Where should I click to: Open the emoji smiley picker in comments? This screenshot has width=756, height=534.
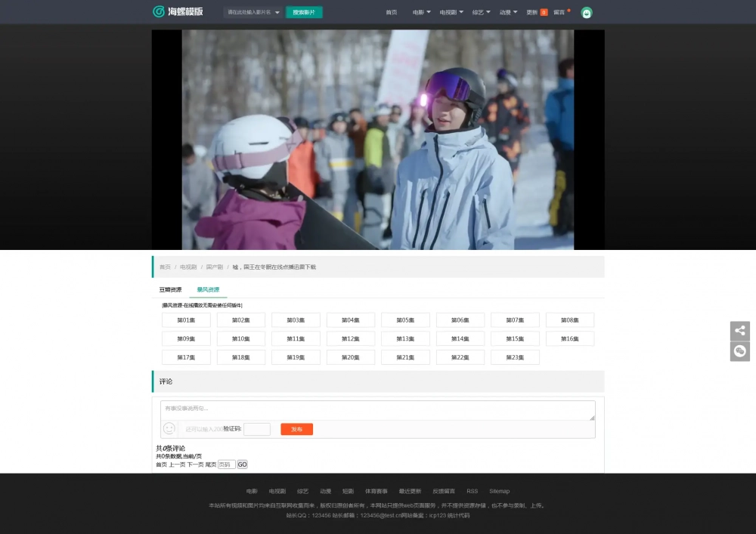169,428
